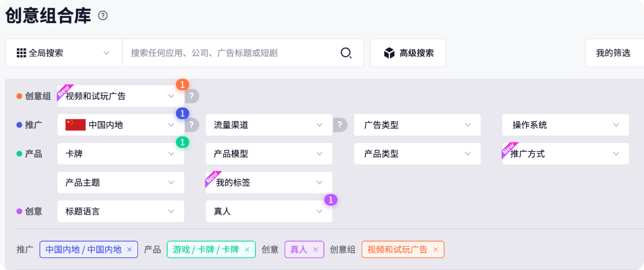Open the 操作系统 dropdown
The image size is (644, 270).
pos(566,125)
